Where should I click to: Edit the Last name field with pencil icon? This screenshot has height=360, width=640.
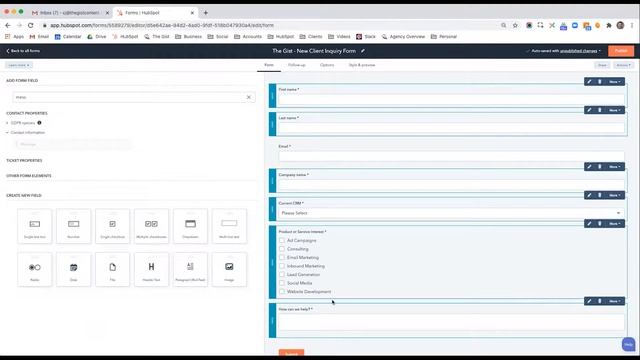[589, 110]
